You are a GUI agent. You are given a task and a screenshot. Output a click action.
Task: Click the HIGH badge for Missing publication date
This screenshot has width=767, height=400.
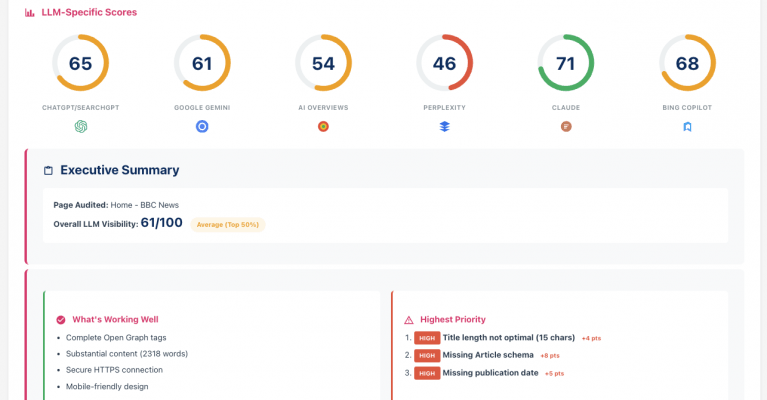[427, 373]
